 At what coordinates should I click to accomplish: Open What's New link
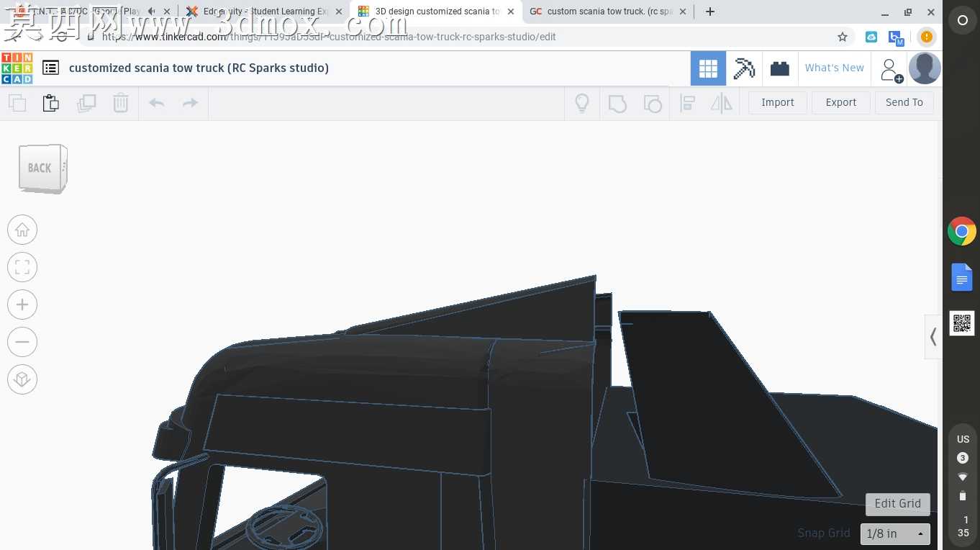835,68
